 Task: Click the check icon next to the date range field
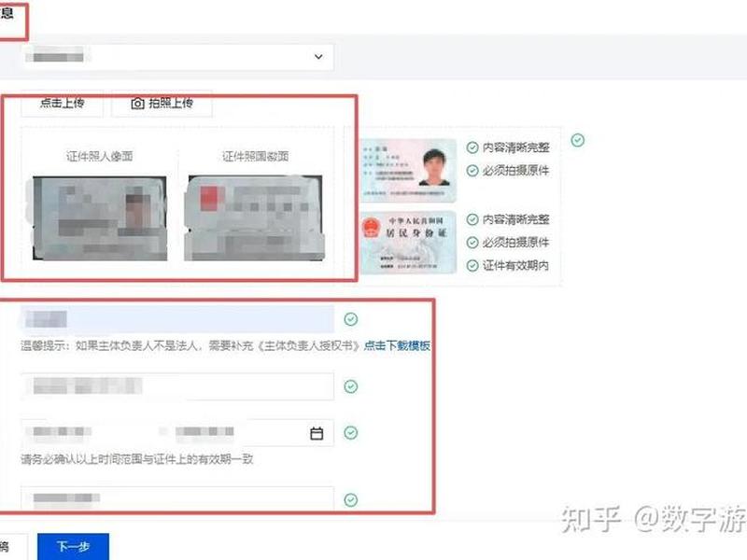tap(351, 432)
